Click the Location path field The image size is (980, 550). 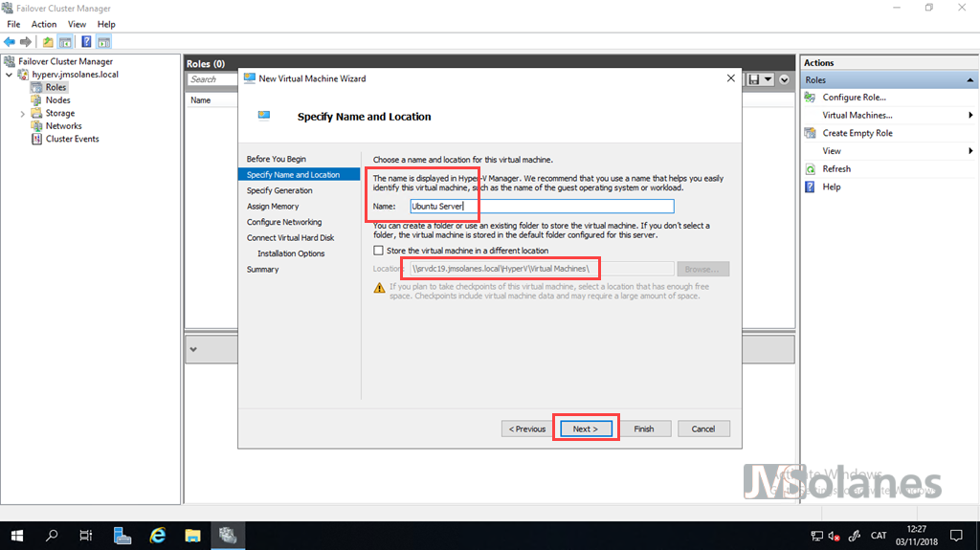pos(542,269)
